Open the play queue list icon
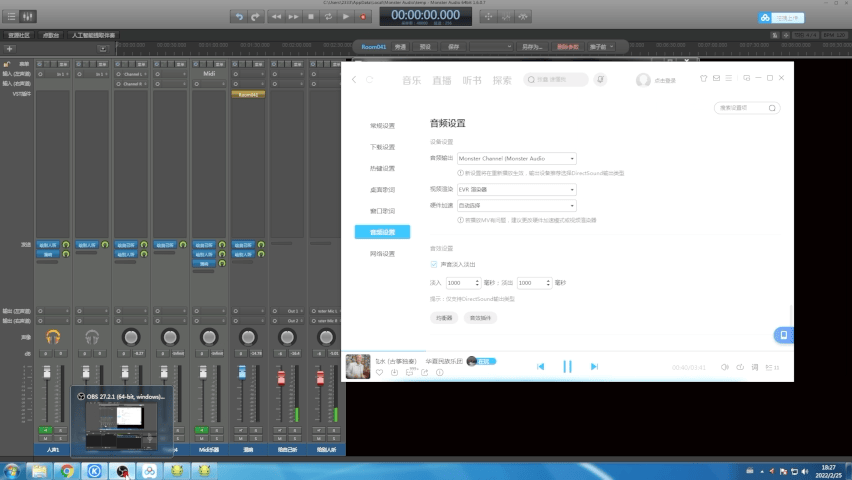 [x=772, y=367]
